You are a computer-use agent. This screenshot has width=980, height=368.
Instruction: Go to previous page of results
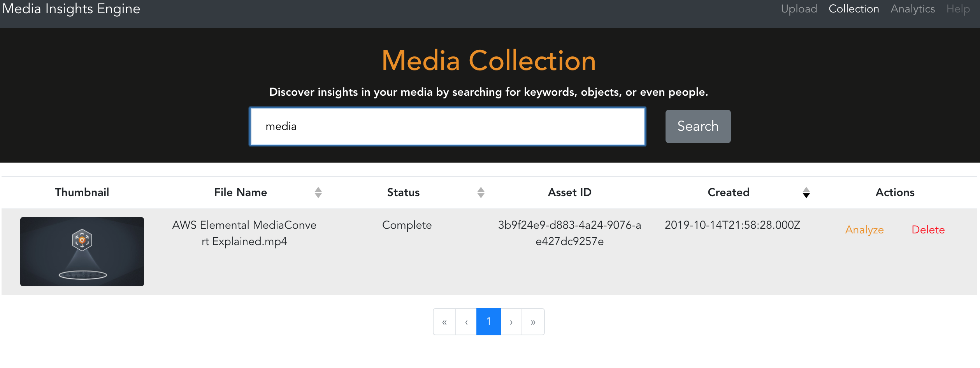click(466, 322)
